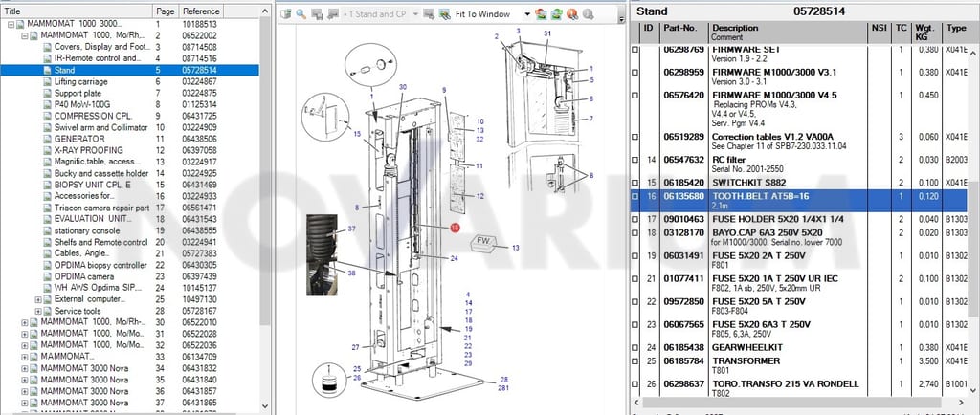
Task: Tick the checkbox next to RC filter
Action: (635, 161)
